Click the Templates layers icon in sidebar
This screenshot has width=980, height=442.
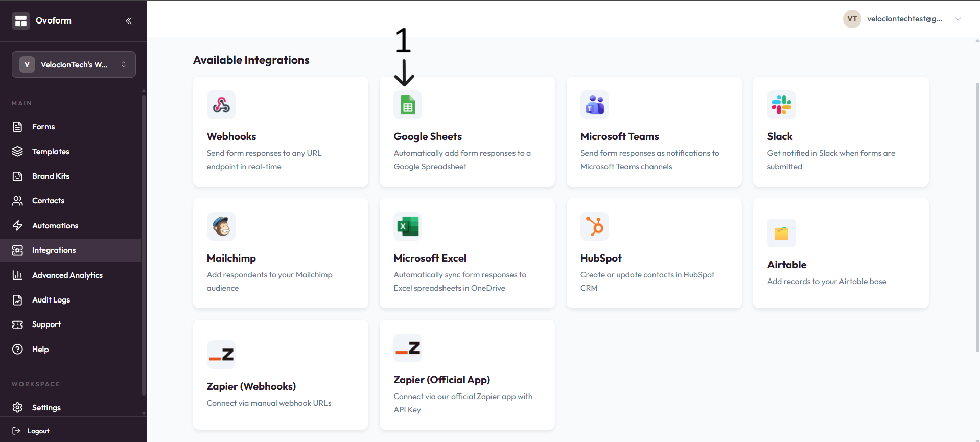(x=17, y=152)
